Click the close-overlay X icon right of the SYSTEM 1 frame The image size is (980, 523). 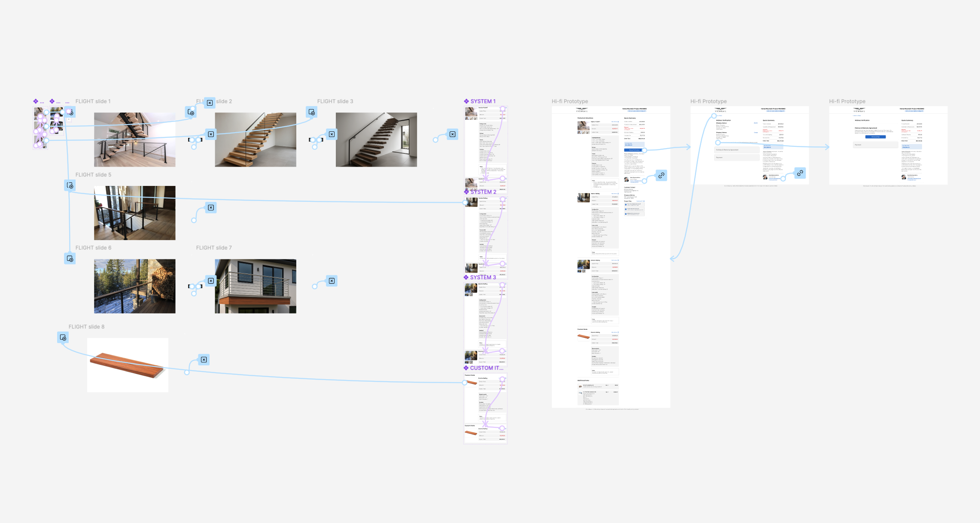(451, 134)
